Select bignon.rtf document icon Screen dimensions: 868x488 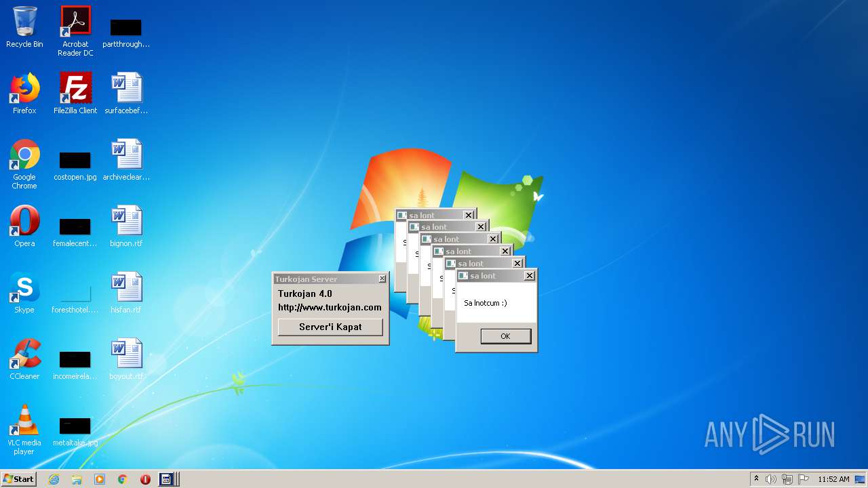pyautogui.click(x=126, y=226)
